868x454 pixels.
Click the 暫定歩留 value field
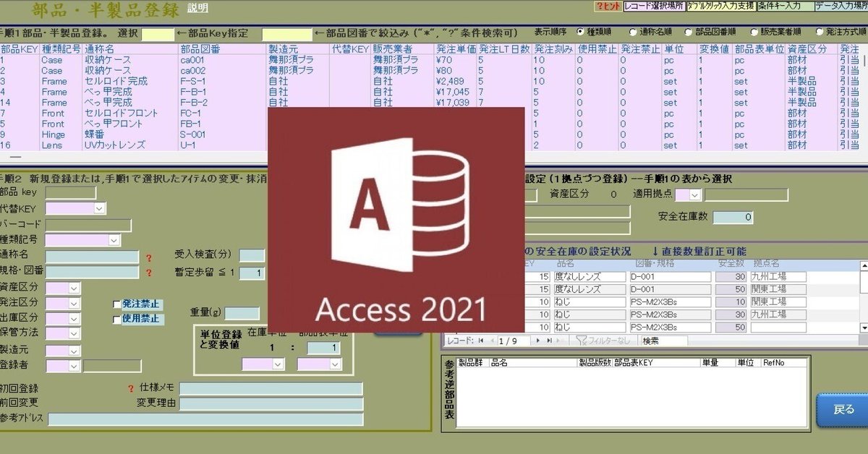(x=252, y=273)
